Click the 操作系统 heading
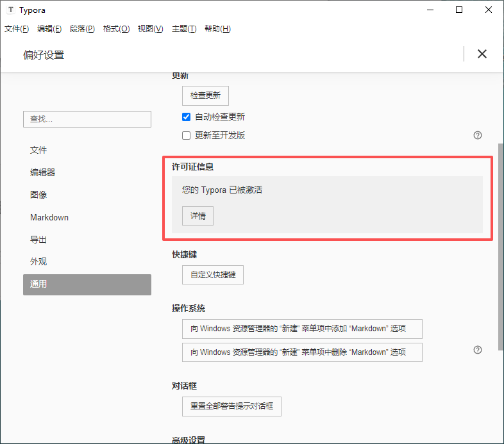This screenshot has width=504, height=444. pyautogui.click(x=189, y=309)
